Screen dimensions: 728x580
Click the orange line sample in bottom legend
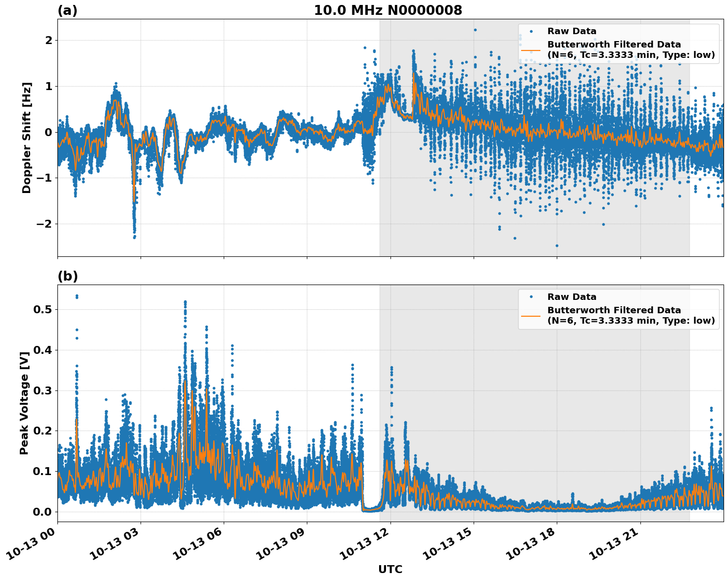point(531,316)
